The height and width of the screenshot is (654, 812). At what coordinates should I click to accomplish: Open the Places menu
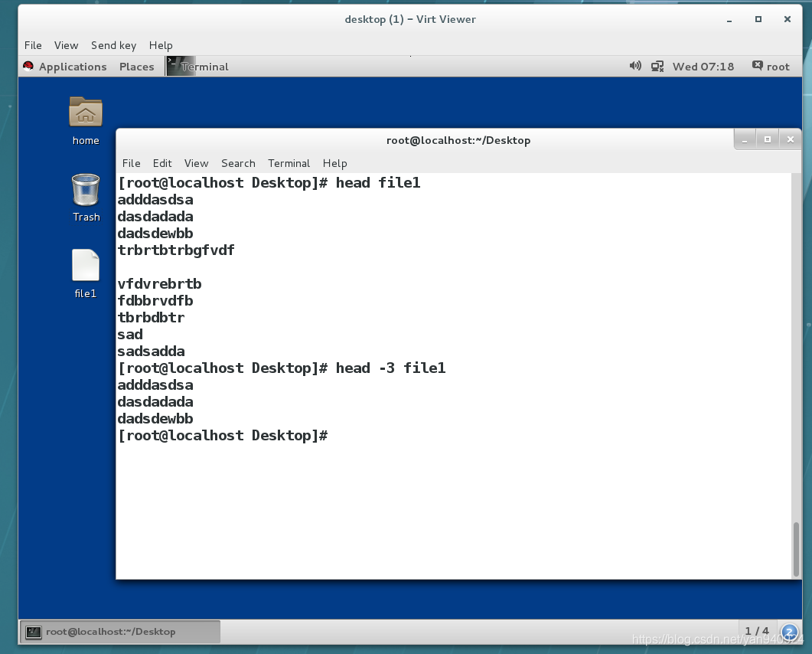137,67
